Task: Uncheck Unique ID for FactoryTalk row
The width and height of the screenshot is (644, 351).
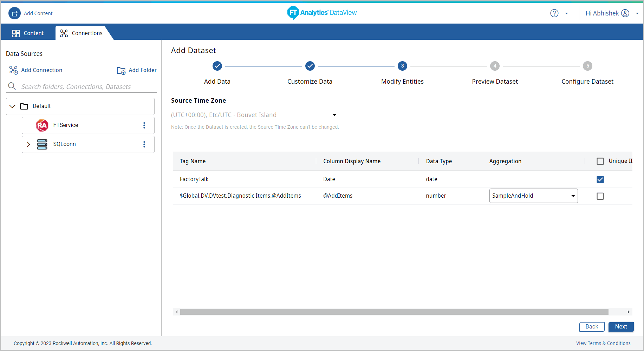Action: tap(600, 180)
